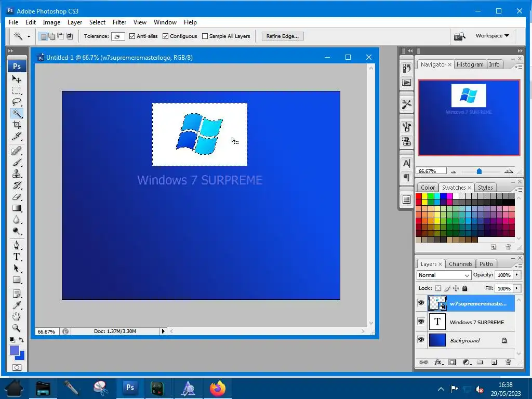Screen dimensions: 532x399
Task: Add a layer style with fx button
Action: [x=438, y=362]
